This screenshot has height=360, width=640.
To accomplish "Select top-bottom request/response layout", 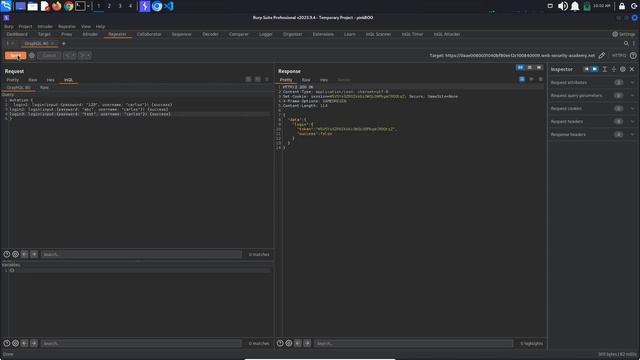I will [530, 67].
